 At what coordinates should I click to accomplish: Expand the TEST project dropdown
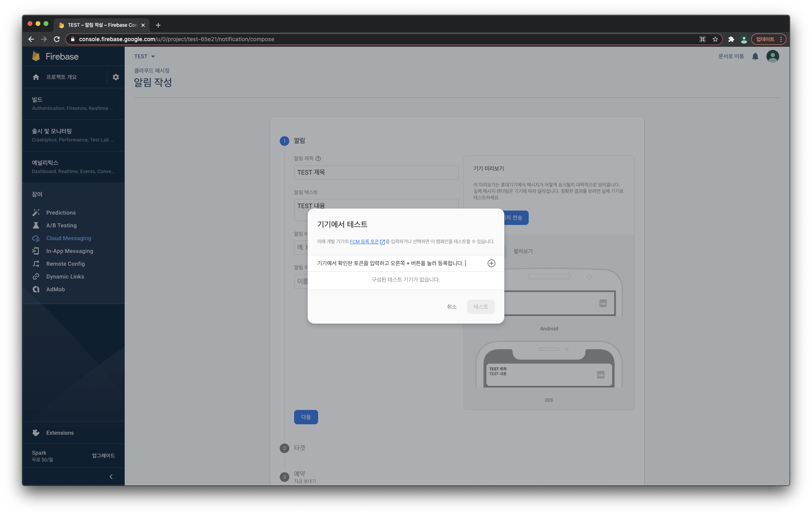tap(145, 56)
